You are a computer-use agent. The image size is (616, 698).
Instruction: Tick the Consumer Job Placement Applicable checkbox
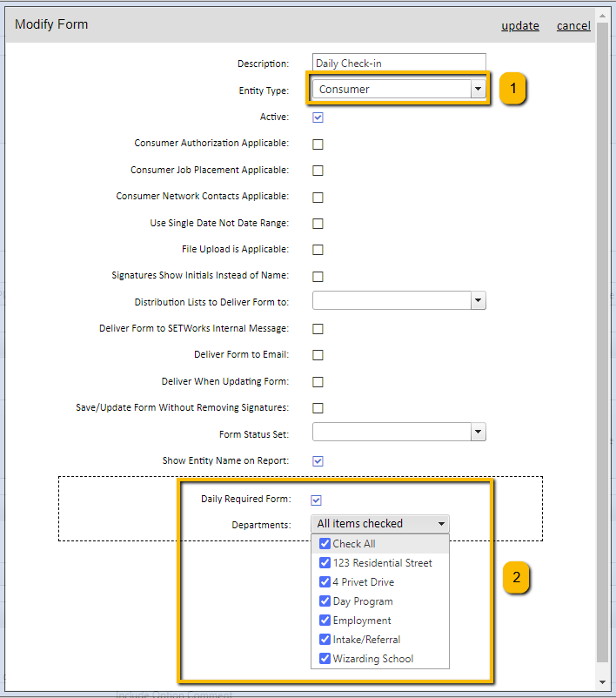tap(318, 171)
